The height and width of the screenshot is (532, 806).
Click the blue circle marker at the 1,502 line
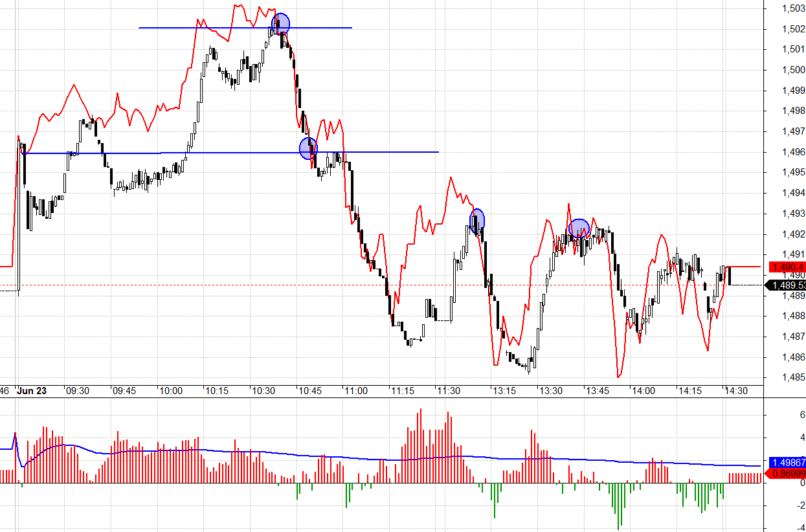[x=280, y=24]
